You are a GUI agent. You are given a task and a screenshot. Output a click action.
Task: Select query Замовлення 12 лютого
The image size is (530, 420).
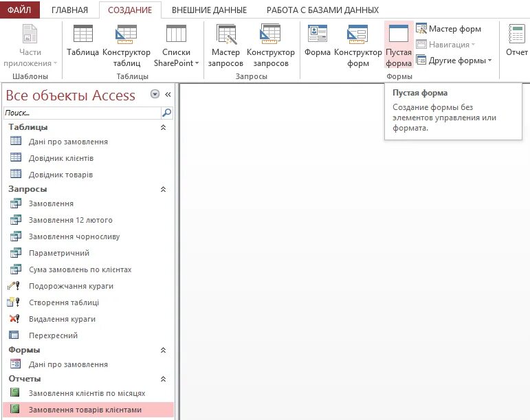pos(88,220)
